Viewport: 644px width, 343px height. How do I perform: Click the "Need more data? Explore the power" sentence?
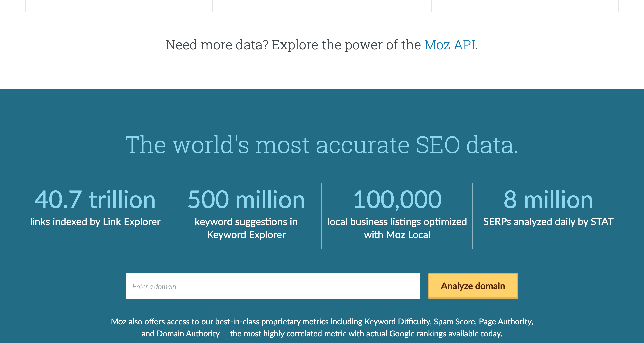[x=321, y=45]
